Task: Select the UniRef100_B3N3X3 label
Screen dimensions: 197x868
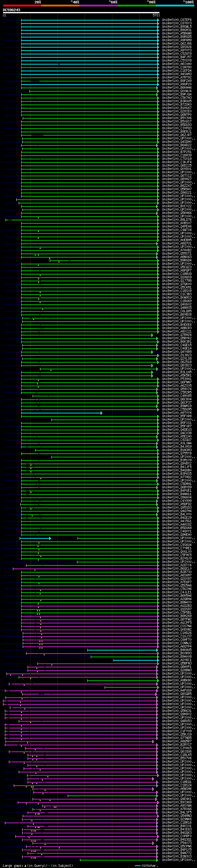Action: click(x=176, y=857)
